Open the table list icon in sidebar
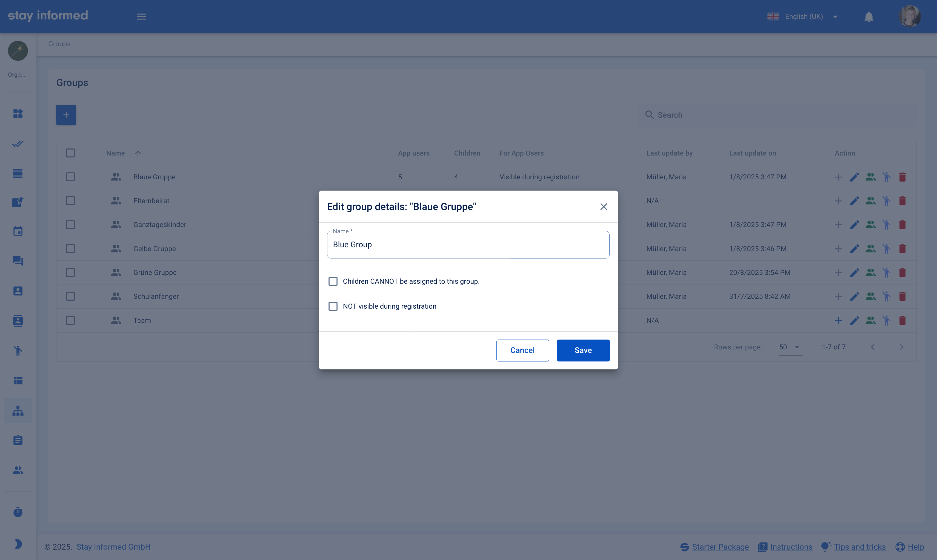 [x=18, y=381]
